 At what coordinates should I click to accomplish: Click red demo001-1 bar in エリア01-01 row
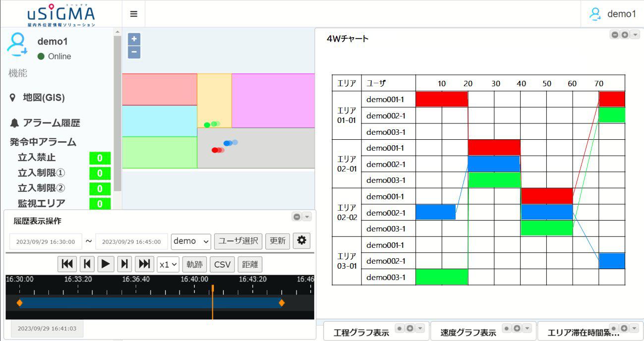442,99
